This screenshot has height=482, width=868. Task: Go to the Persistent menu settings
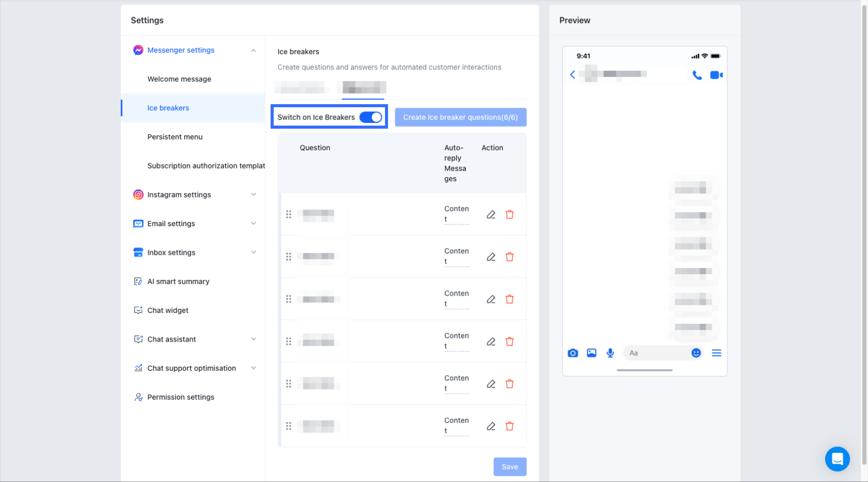pyautogui.click(x=175, y=137)
